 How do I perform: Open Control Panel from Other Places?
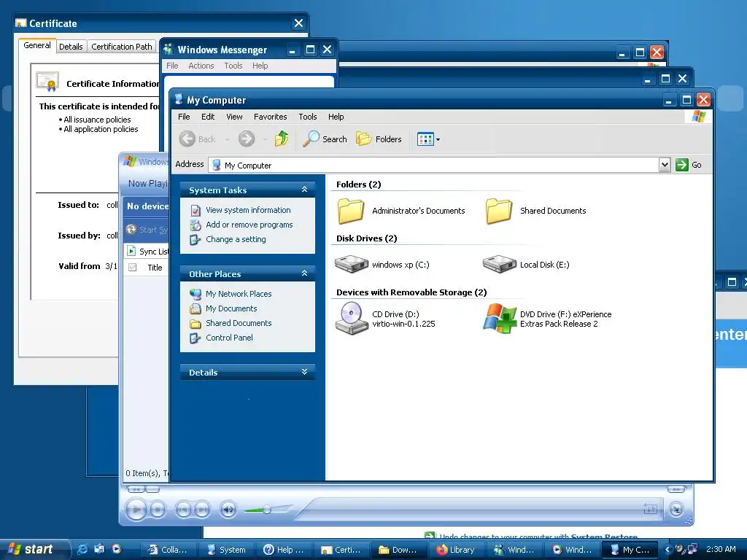coord(229,338)
